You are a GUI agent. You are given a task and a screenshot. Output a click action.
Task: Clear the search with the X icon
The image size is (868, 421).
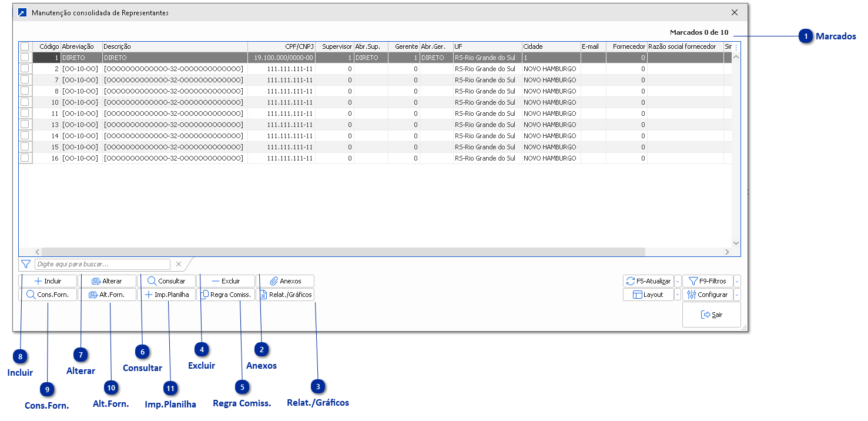click(179, 265)
